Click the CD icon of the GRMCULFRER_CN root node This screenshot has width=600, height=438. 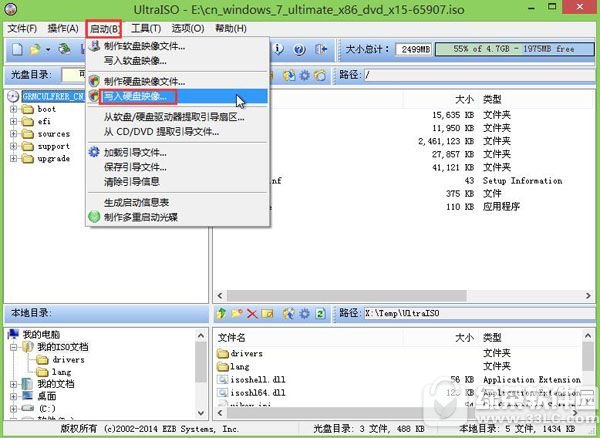coord(13,96)
